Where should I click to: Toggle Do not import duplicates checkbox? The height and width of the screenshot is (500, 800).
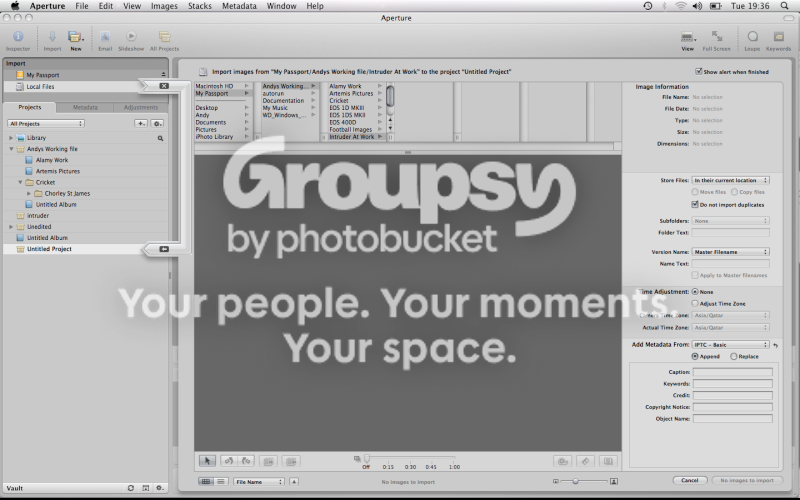[x=695, y=205]
